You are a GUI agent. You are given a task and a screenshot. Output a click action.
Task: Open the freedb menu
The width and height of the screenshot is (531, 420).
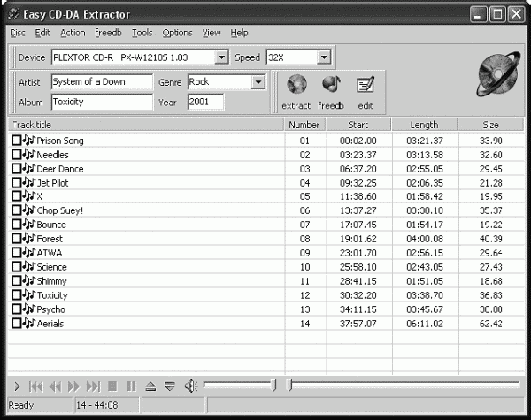(x=108, y=33)
